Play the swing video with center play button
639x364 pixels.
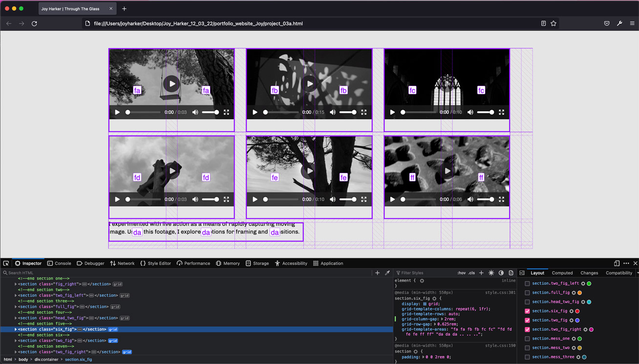[171, 84]
